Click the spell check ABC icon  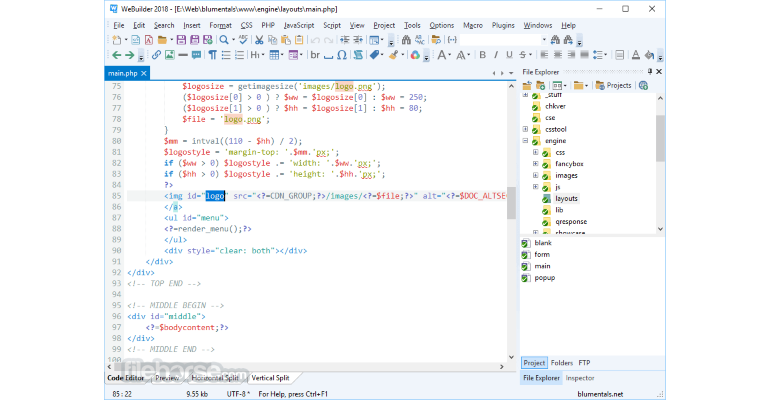243,40
